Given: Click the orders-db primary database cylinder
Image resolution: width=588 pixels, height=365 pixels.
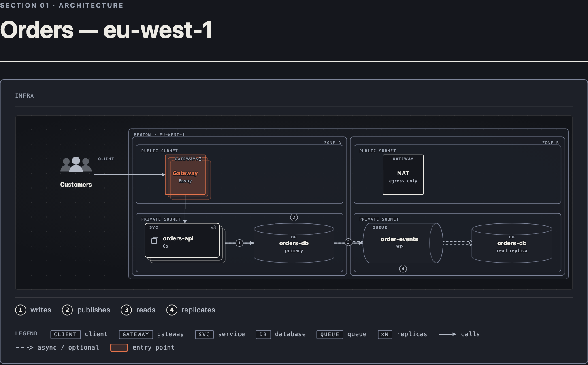Looking at the screenshot, I should click(x=294, y=243).
